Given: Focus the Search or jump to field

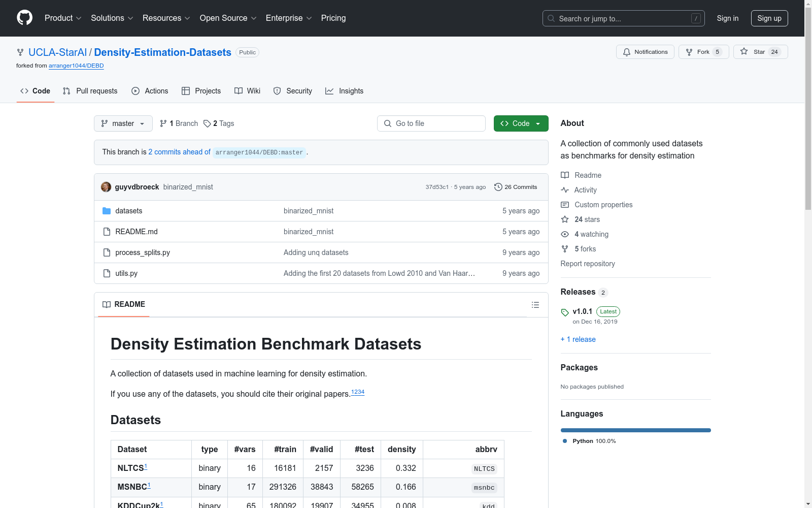Looking at the screenshot, I should 624,18.
